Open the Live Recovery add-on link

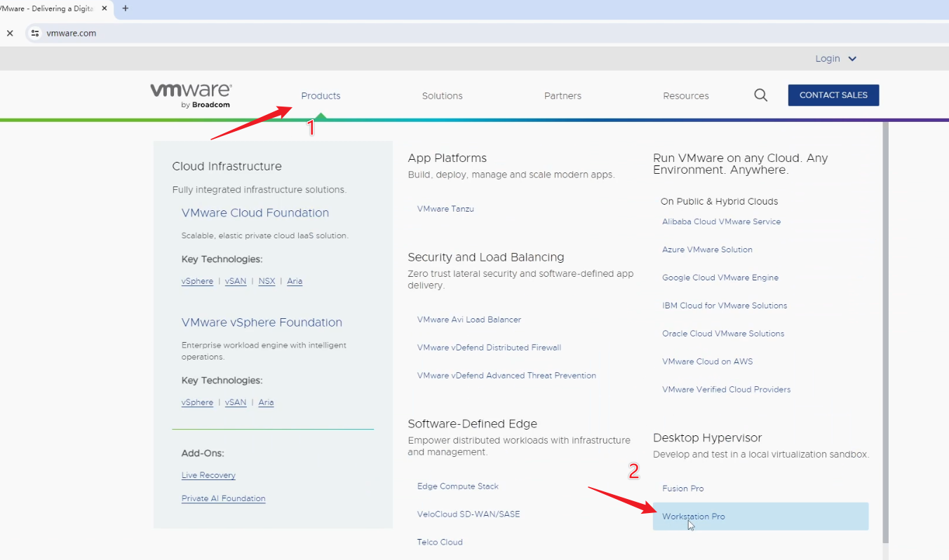click(208, 475)
